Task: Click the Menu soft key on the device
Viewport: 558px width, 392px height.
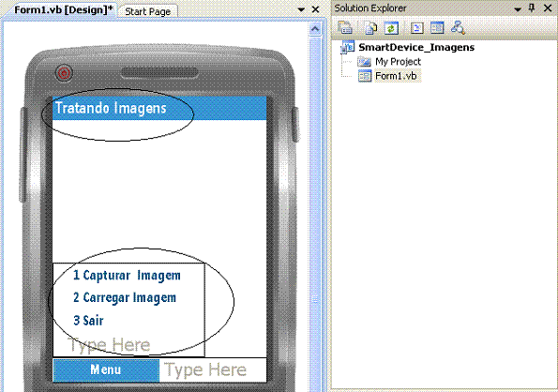Action: pos(106,369)
